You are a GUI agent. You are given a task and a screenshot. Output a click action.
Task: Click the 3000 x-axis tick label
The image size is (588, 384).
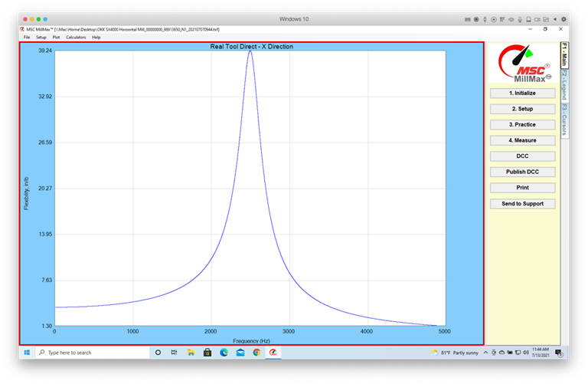click(x=289, y=331)
